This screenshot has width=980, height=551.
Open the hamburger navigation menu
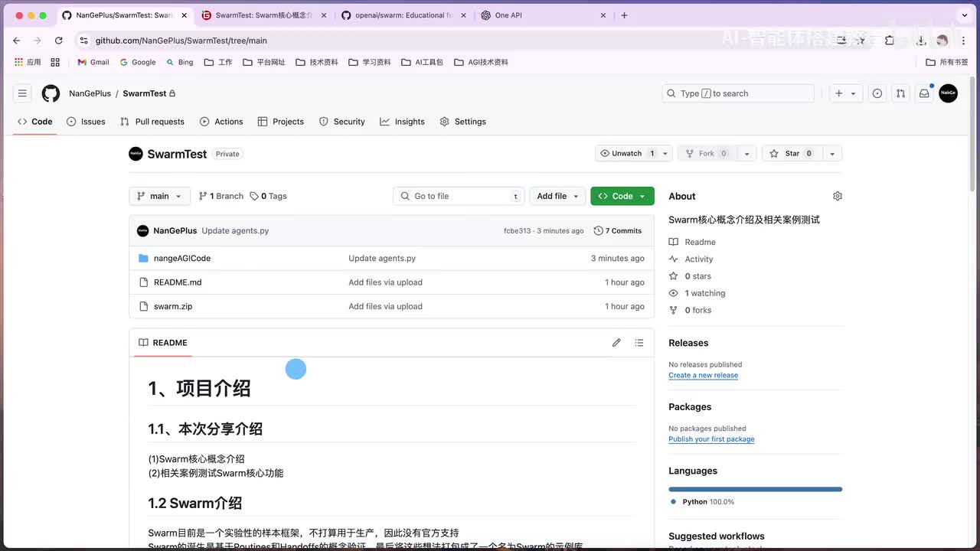22,93
